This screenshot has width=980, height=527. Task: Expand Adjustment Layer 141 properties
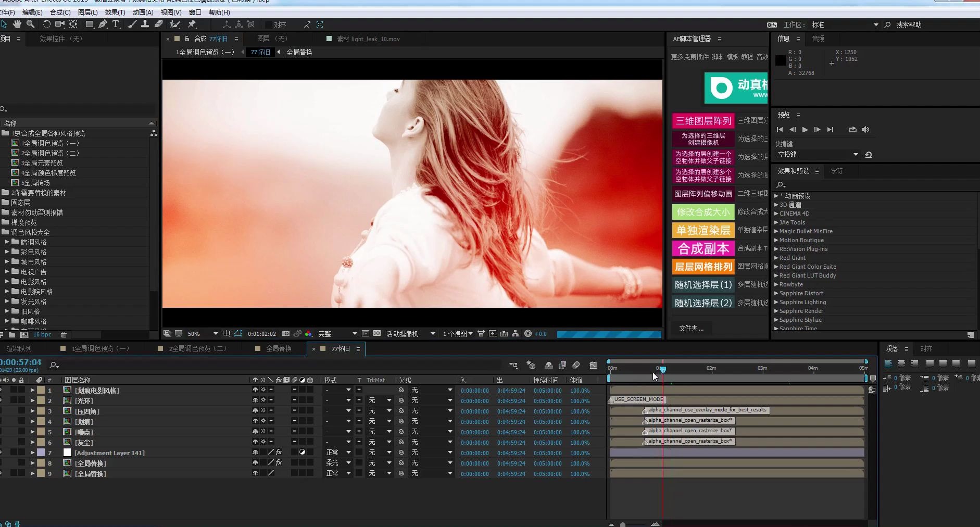coord(32,453)
